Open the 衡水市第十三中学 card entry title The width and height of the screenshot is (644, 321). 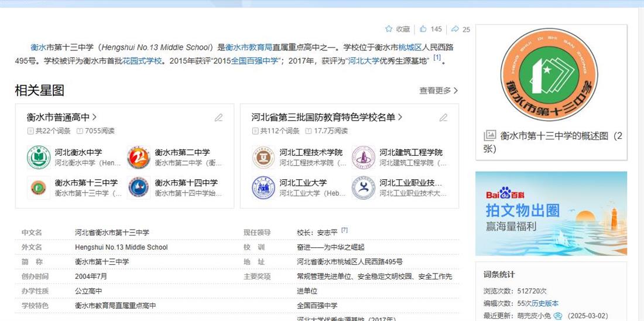[x=86, y=183]
